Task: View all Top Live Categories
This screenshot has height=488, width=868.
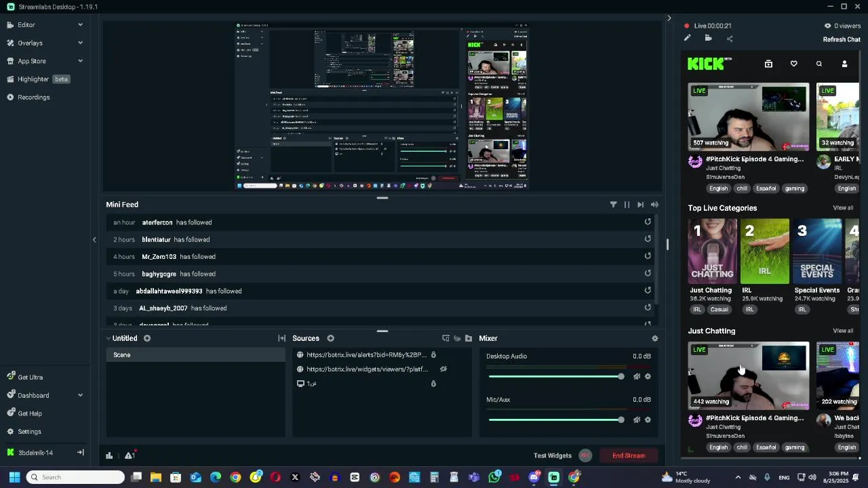Action: 843,208
